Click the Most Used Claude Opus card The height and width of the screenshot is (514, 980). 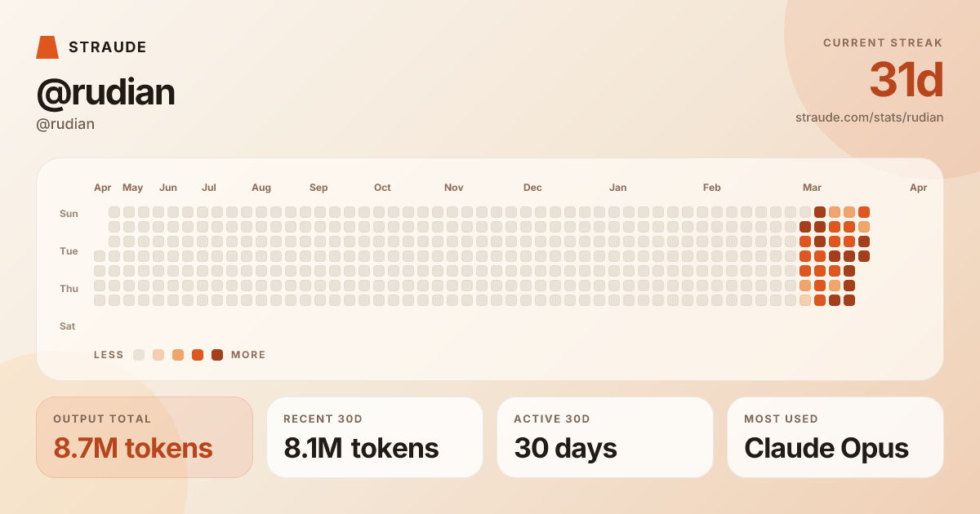(x=835, y=437)
